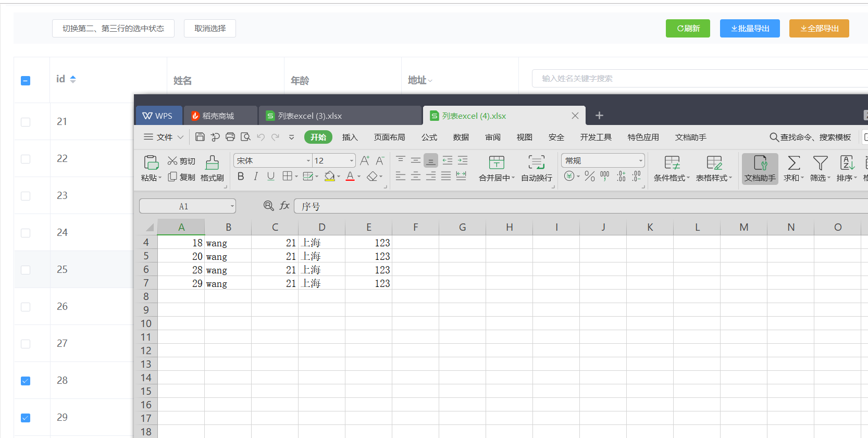Open the font name dropdown (宋体)
This screenshot has height=438, width=868.
click(308, 160)
